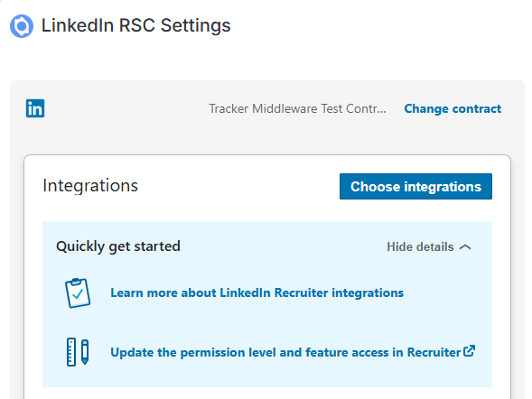Click the light blue get-started panel background
Viewport: 532px width, 399px height.
coord(267,322)
